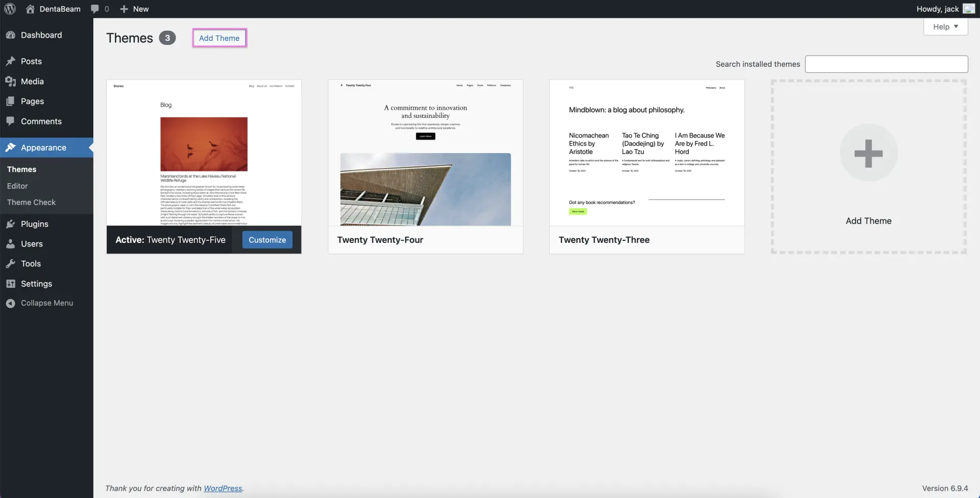This screenshot has height=498, width=980.
Task: Click the DentaBeam site name
Action: point(60,9)
